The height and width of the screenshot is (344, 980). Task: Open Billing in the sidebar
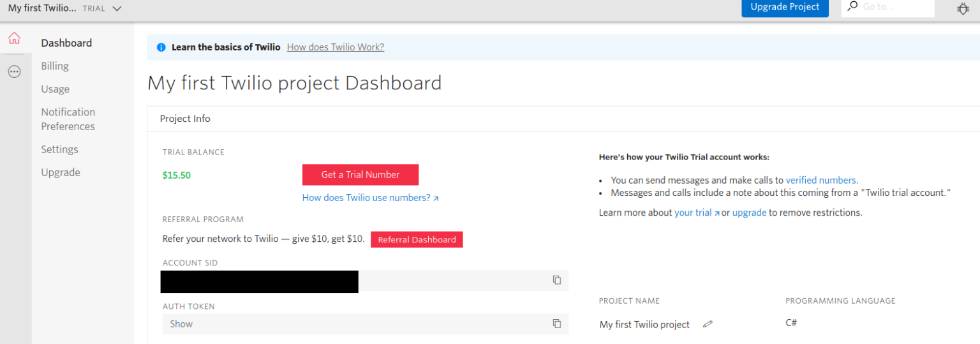click(55, 66)
